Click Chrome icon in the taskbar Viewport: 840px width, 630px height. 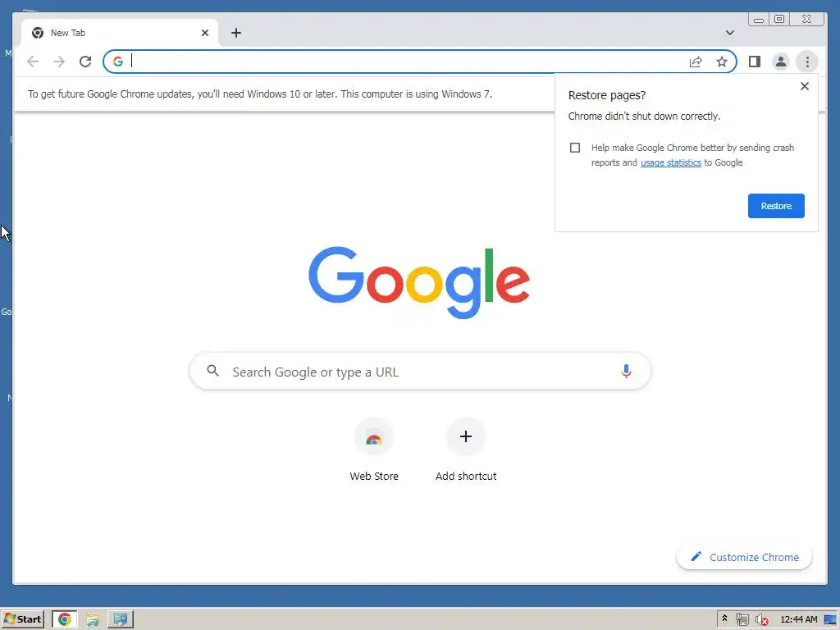[64, 619]
